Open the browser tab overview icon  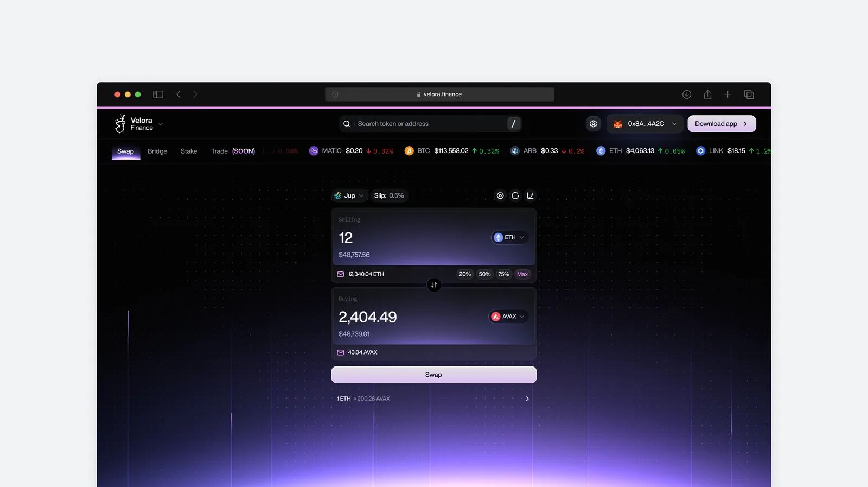coord(749,94)
